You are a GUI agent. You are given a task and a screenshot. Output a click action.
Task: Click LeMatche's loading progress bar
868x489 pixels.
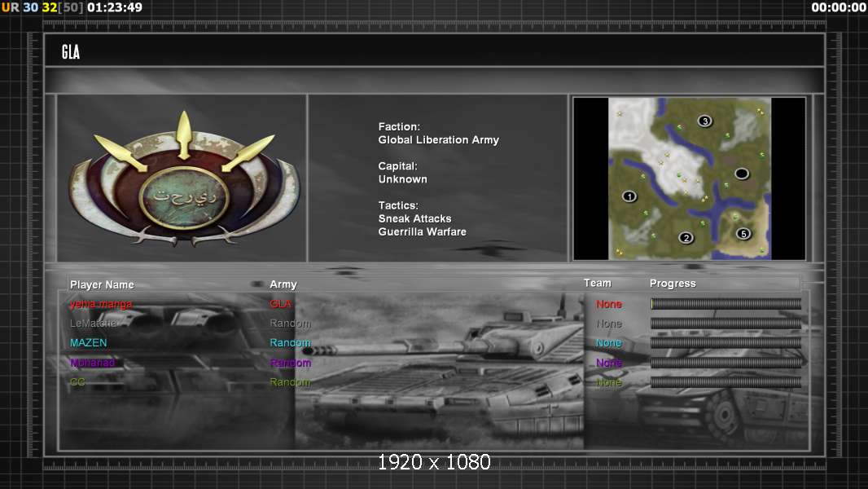726,324
